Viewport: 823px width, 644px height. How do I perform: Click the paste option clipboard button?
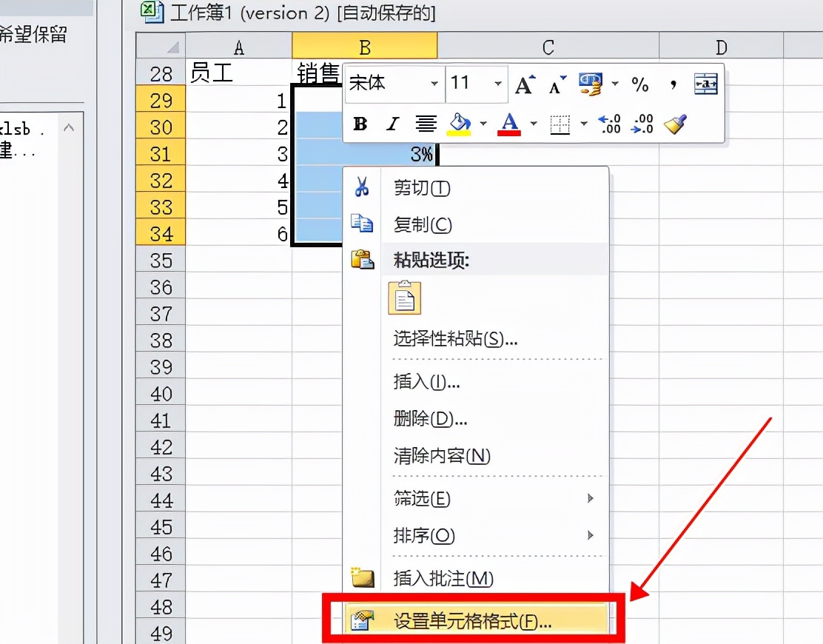[x=404, y=298]
